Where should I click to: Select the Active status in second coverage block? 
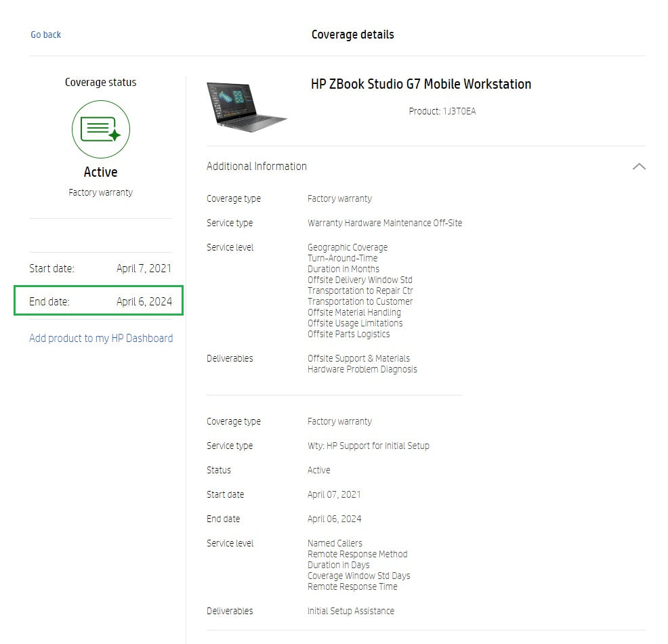tap(318, 470)
